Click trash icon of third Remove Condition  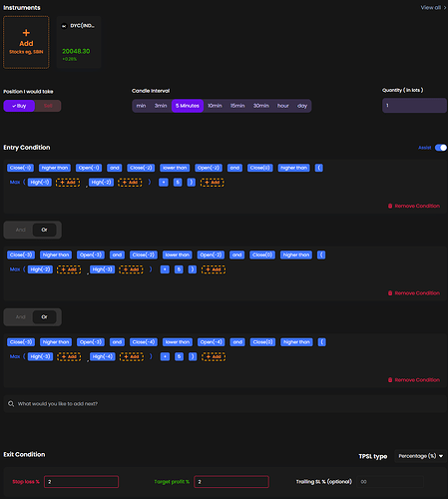pyautogui.click(x=390, y=380)
